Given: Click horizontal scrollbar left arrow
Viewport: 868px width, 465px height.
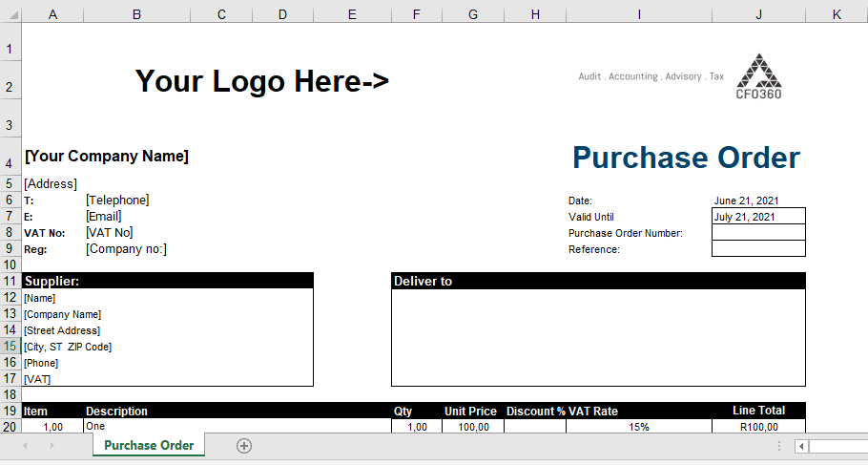Looking at the screenshot, I should tap(801, 446).
